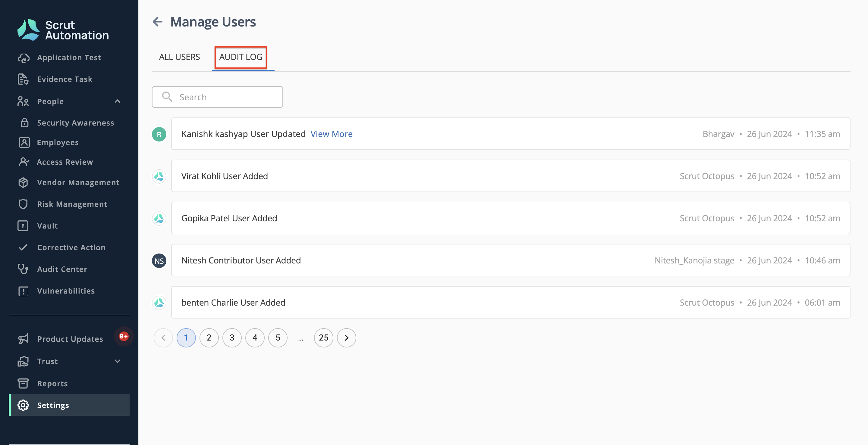Go to the previous page of results
This screenshot has height=445, width=868.
point(163,338)
